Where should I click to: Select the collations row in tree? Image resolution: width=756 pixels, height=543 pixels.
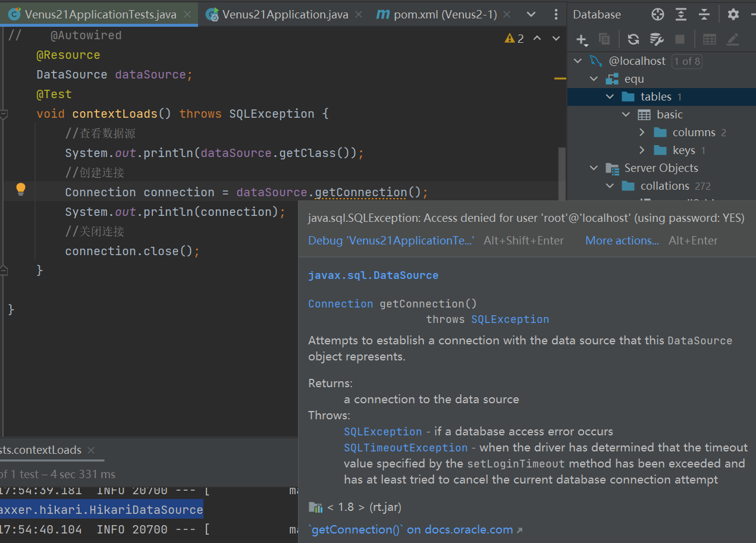click(x=661, y=186)
